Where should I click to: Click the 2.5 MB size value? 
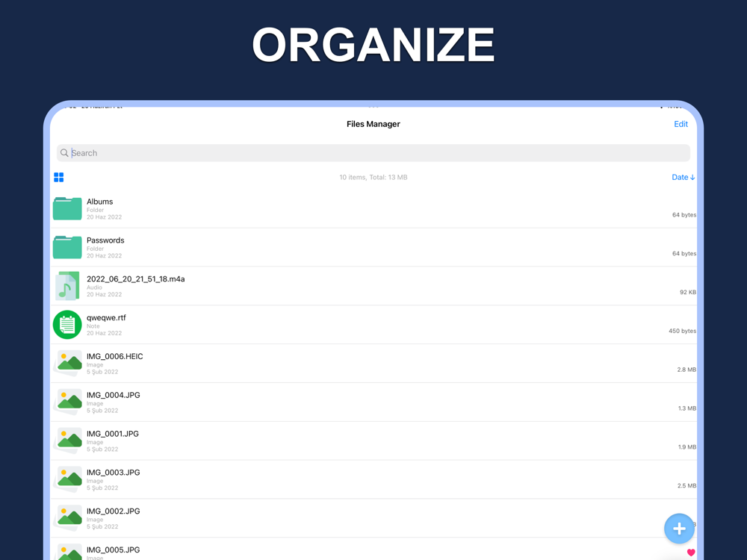(686, 486)
